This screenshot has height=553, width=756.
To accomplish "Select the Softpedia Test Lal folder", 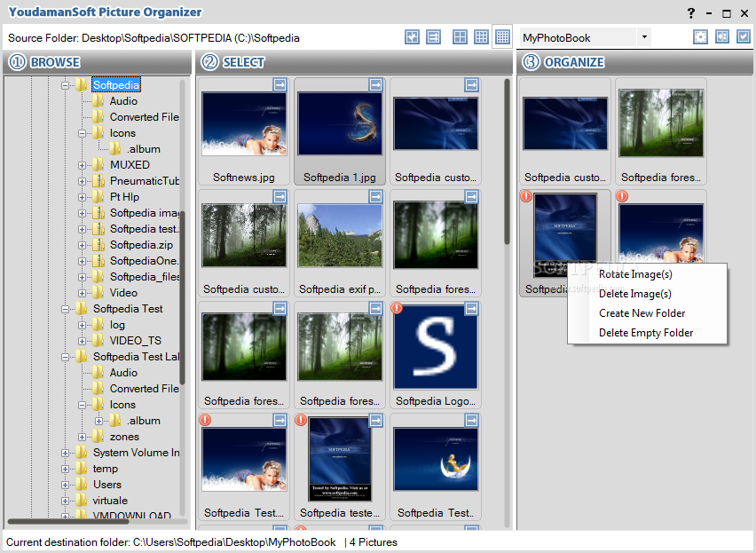I will 136,356.
